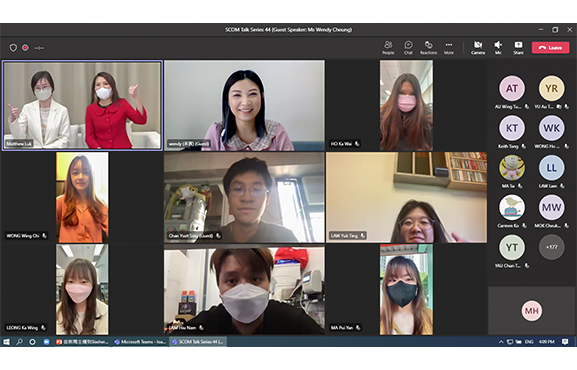Select the Matthew Luk video tile
This screenshot has width=577, height=370.
82,106
